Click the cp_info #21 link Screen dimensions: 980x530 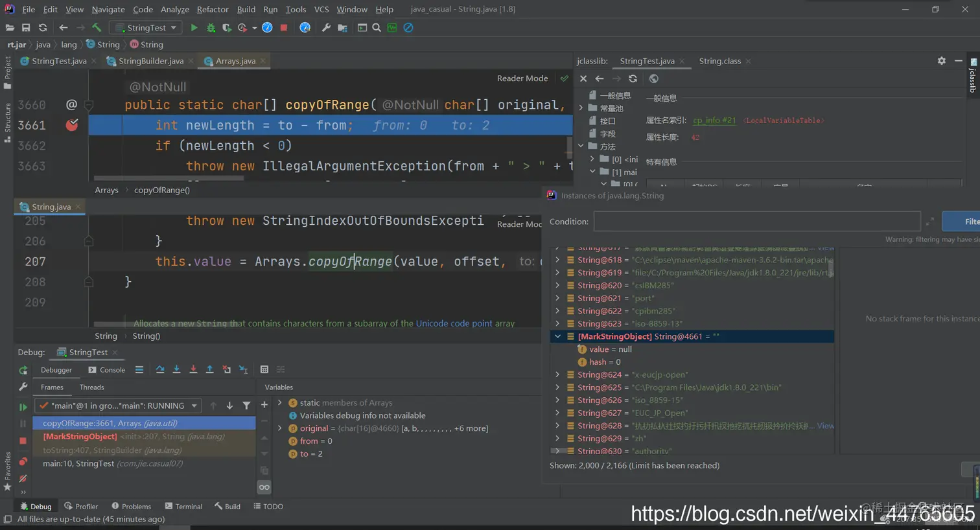point(714,121)
